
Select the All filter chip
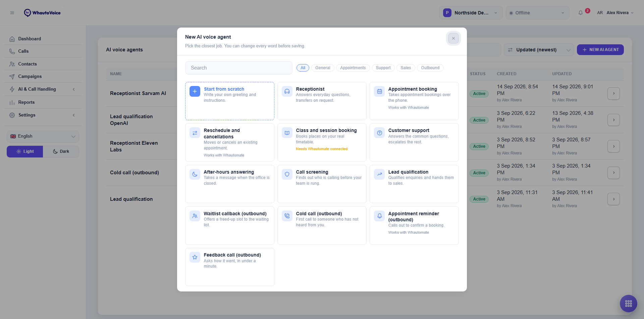point(303,68)
